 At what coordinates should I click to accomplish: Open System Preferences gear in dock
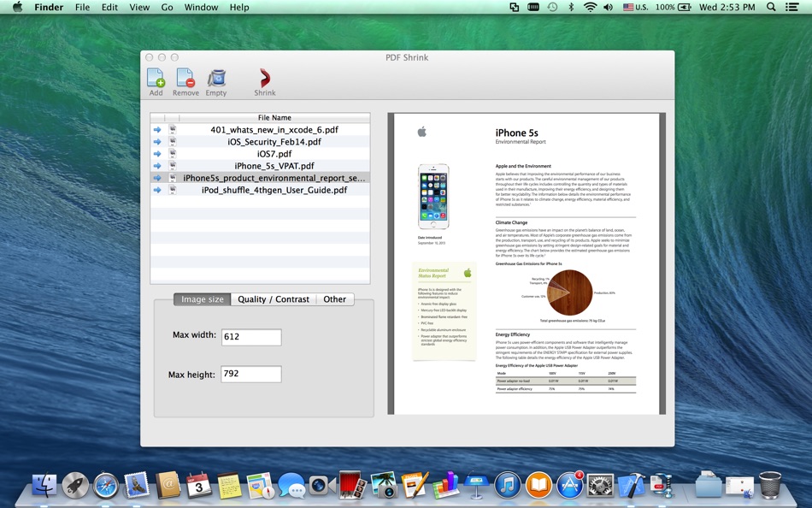601,486
